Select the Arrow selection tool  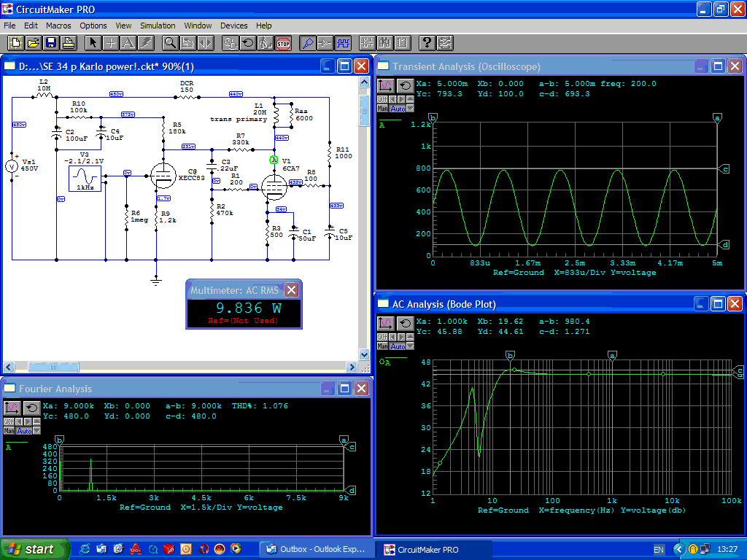coord(93,43)
